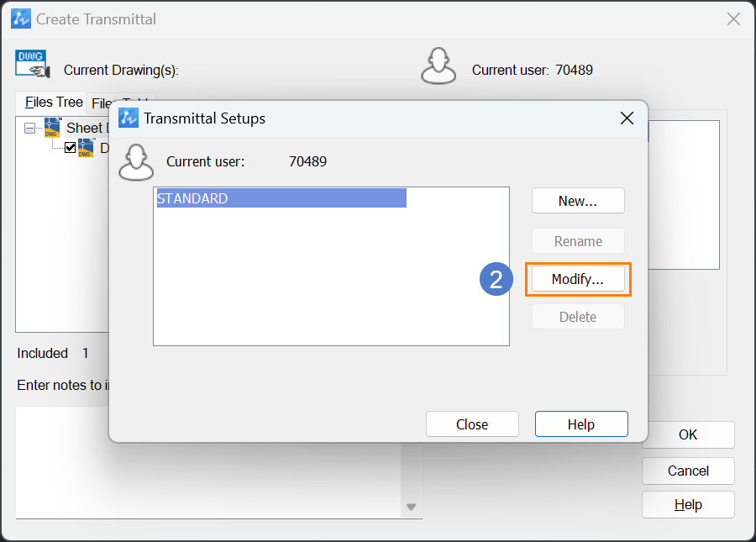Viewport: 756px width, 542px height.
Task: Uncheck the drawing checkbox in Files Tree
Action: click(71, 148)
